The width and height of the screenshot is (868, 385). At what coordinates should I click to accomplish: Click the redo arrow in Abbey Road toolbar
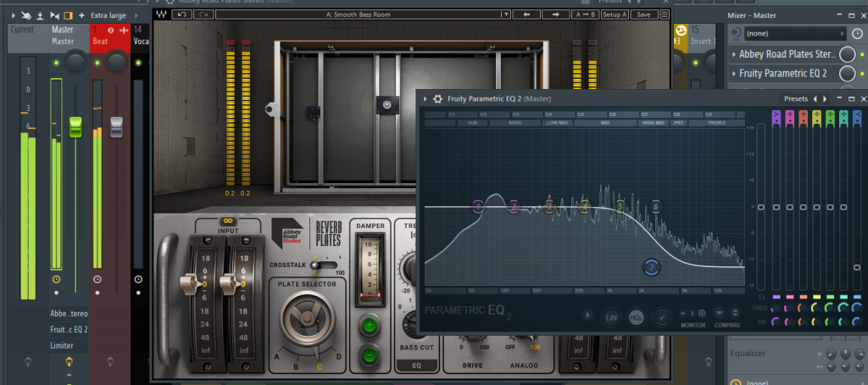coord(203,14)
